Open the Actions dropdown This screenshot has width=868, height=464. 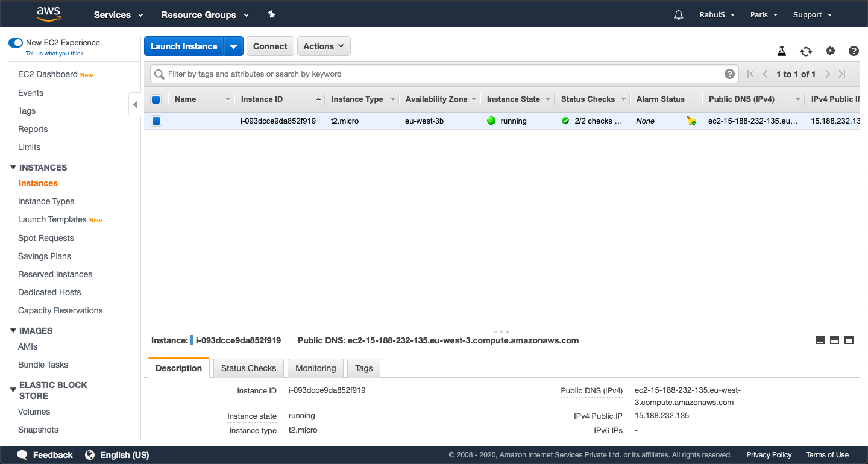pos(324,46)
